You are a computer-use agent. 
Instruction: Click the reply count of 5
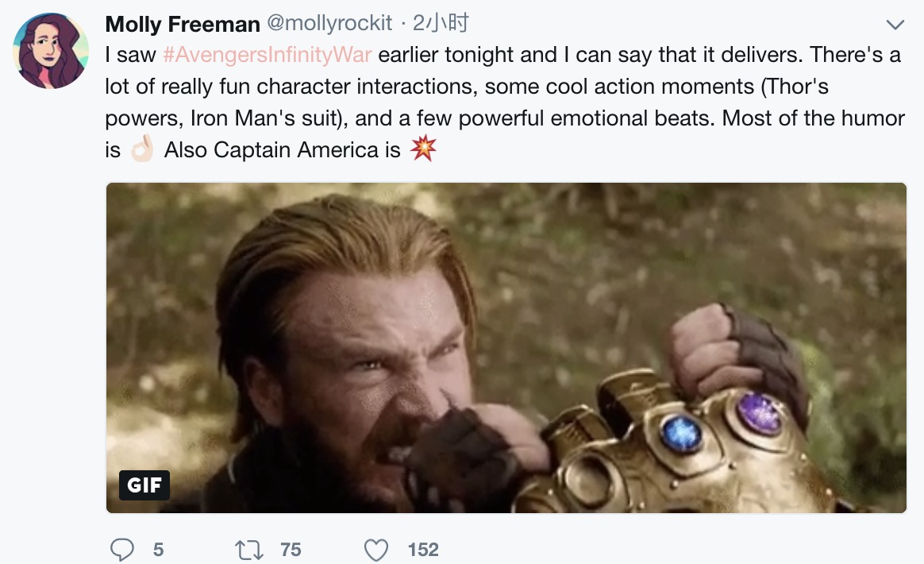click(x=158, y=550)
